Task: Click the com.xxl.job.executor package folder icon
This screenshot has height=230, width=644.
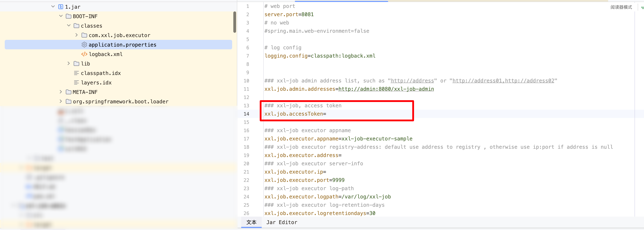Action: (84, 35)
